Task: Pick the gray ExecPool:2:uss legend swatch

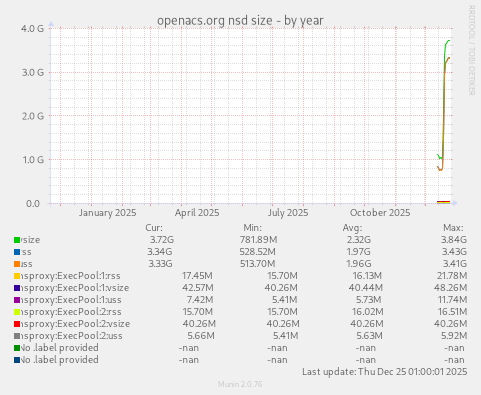Action: 17,336
